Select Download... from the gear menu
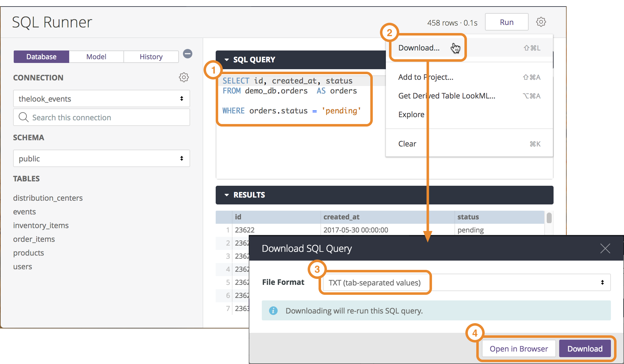 (x=419, y=48)
